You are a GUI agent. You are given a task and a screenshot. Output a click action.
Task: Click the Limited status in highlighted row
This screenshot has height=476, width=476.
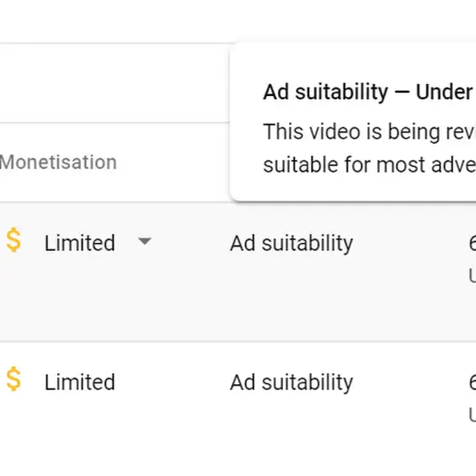pyautogui.click(x=80, y=243)
